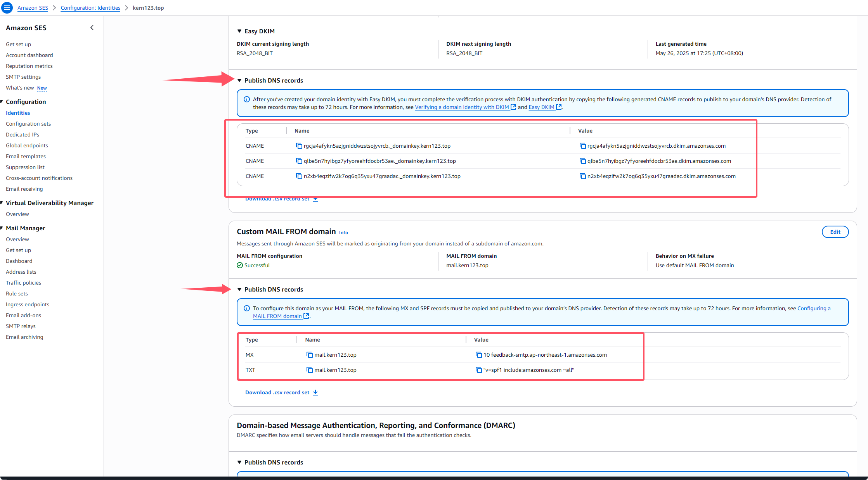Open Traffic policies in sidebar
This screenshot has height=480, width=868.
point(23,283)
